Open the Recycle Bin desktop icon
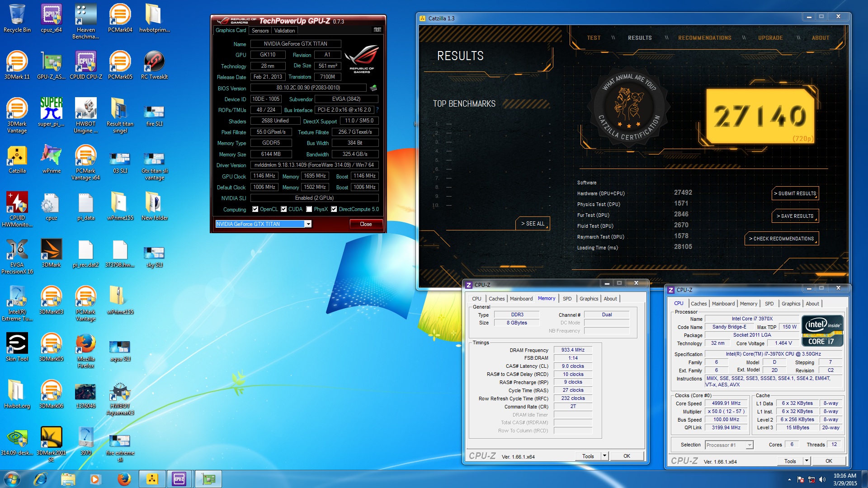 pyautogui.click(x=17, y=19)
